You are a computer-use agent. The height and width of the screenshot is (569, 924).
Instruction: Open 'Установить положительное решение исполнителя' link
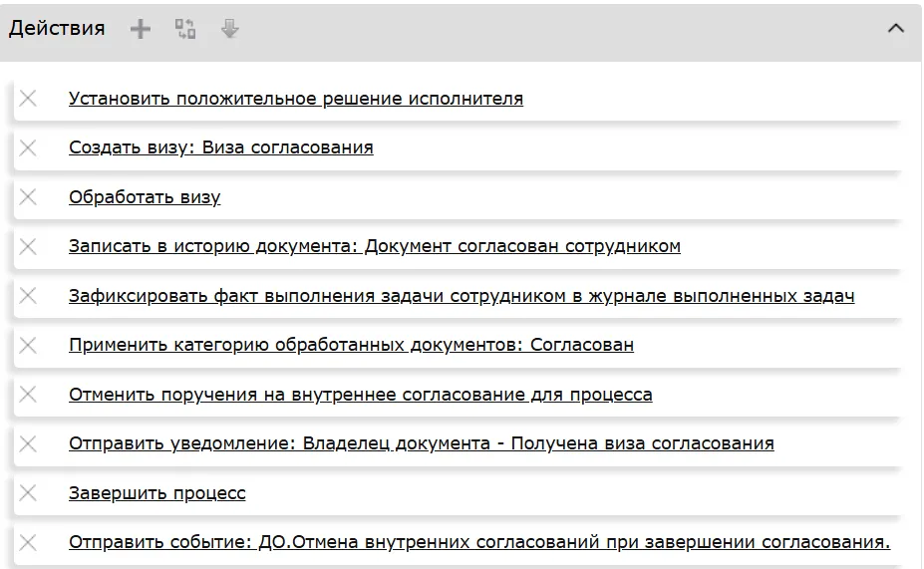click(295, 99)
